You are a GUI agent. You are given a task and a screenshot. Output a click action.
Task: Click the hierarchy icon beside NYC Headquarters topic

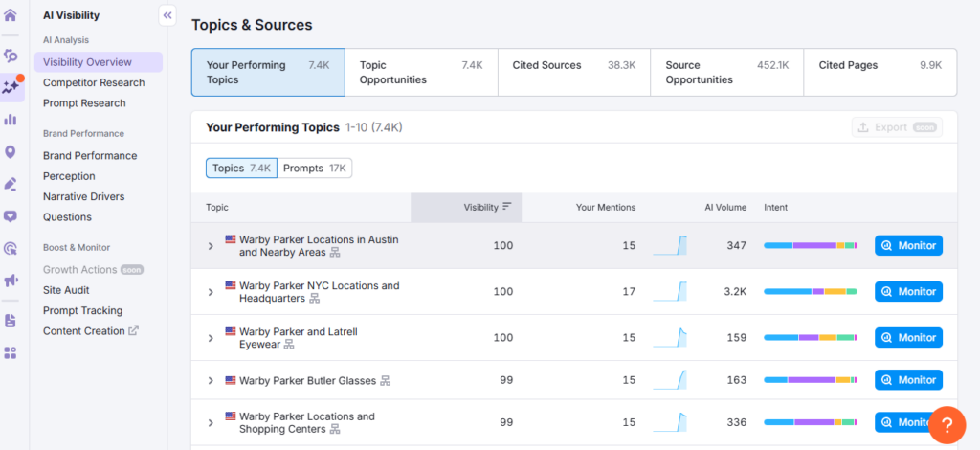314,299
